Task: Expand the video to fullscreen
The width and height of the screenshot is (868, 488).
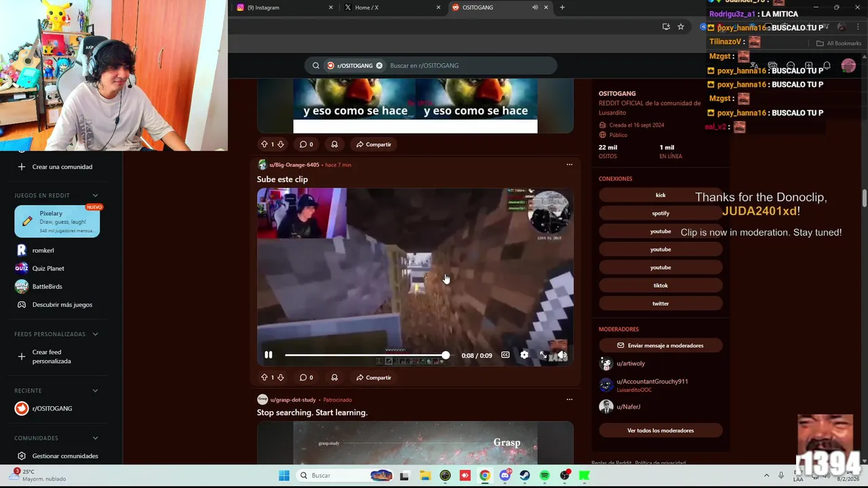Action: point(543,355)
